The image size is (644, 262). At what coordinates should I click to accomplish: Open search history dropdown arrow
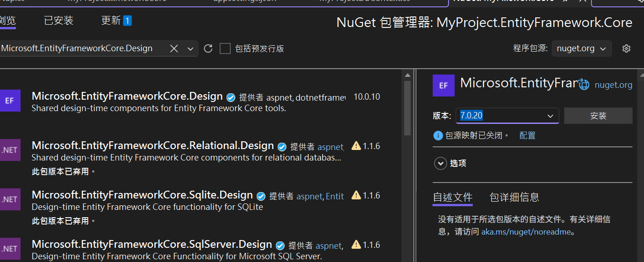click(x=190, y=48)
